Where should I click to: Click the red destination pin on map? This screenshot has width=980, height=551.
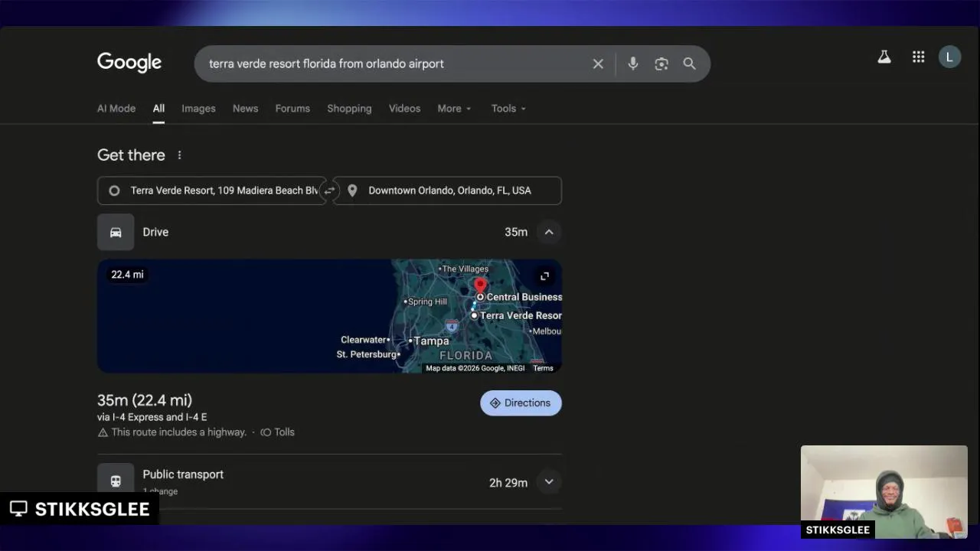click(x=480, y=287)
